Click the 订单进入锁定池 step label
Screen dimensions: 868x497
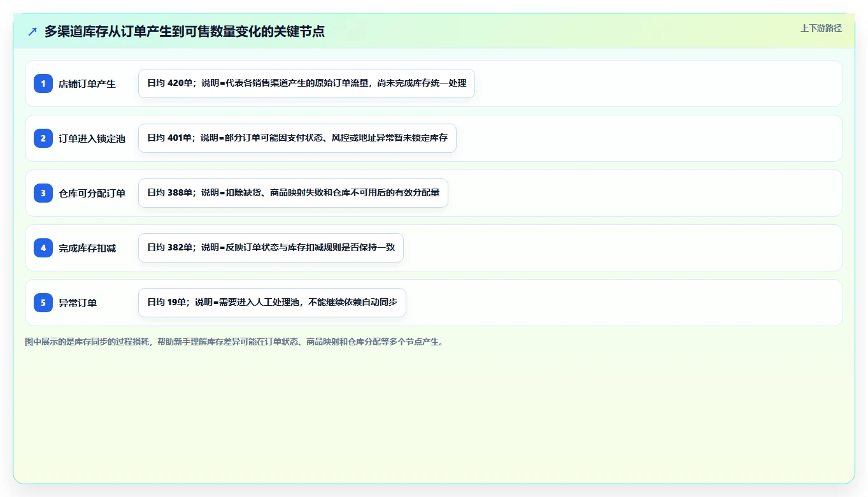coord(92,138)
